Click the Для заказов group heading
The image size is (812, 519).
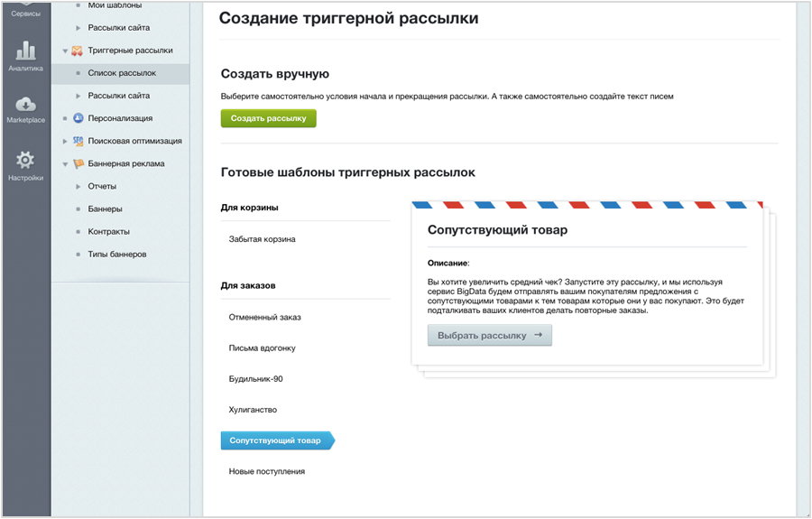tap(248, 285)
